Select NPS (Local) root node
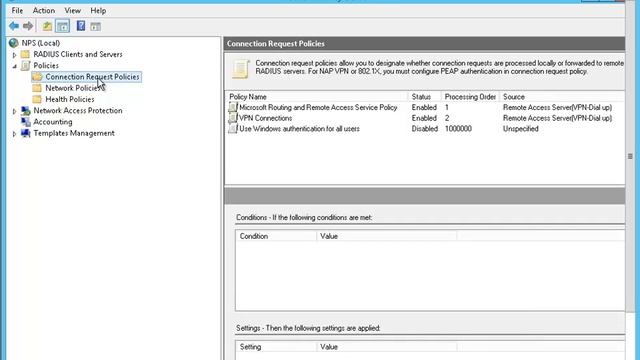 point(40,43)
